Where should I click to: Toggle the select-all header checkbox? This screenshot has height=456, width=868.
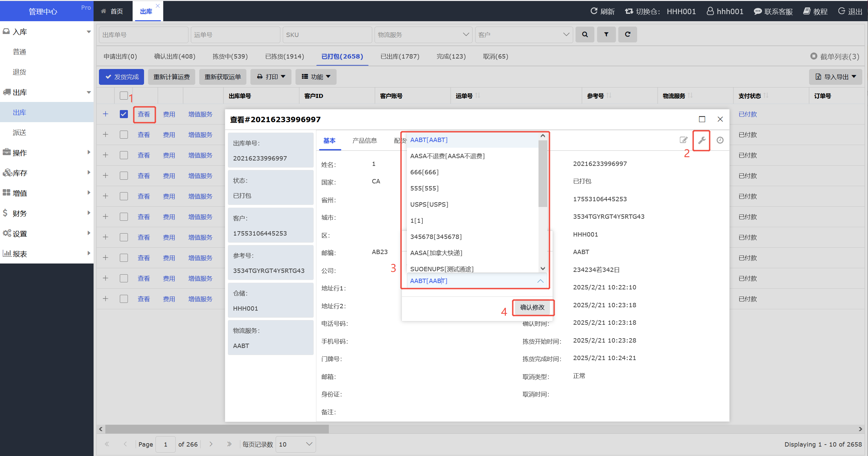pyautogui.click(x=124, y=96)
